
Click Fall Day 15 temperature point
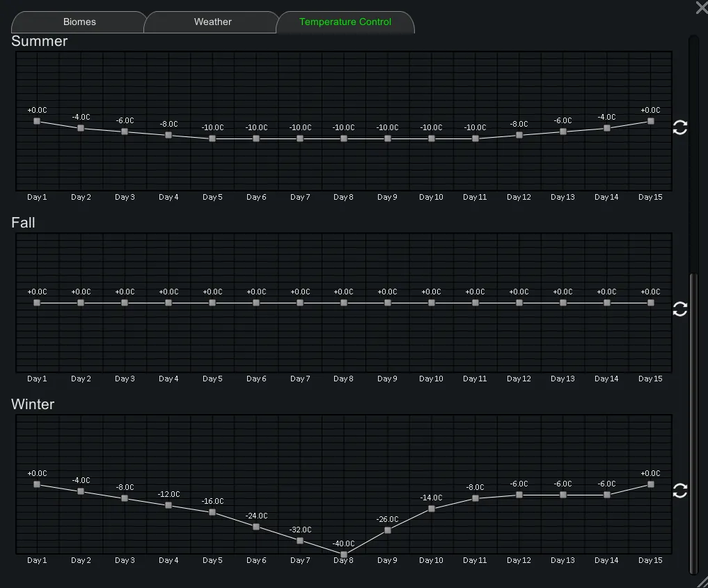[651, 303]
